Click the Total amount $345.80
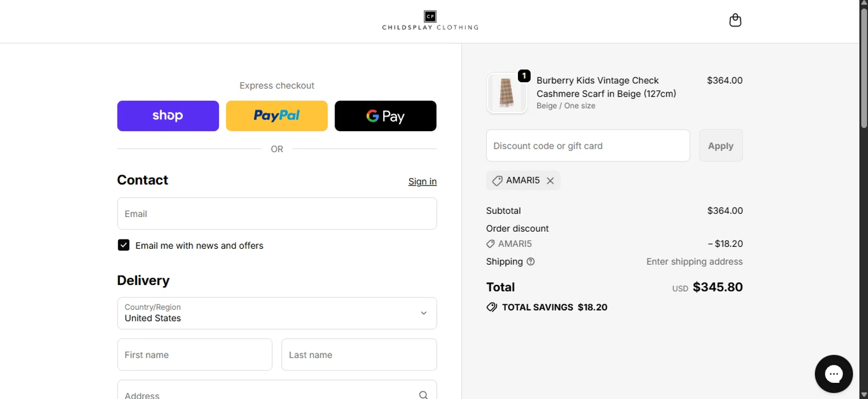Image resolution: width=868 pixels, height=399 pixels. [718, 287]
